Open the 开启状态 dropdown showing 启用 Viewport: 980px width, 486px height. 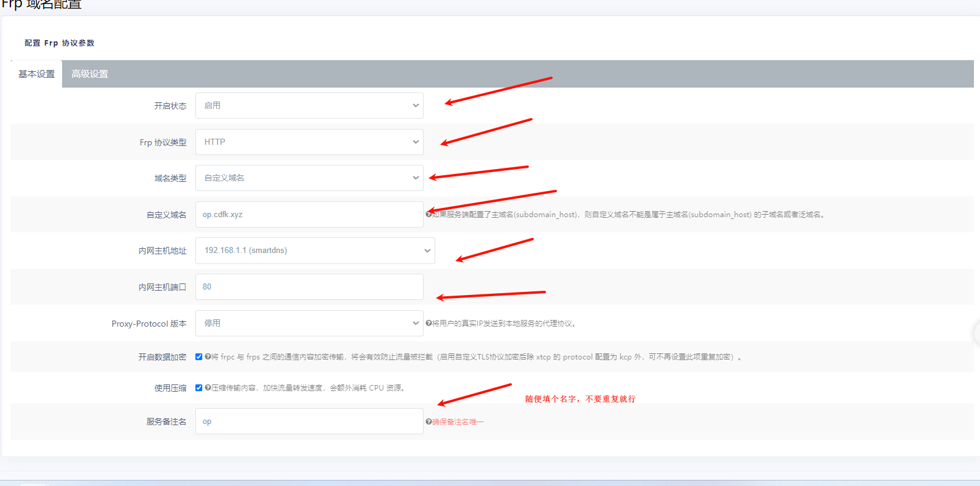309,106
